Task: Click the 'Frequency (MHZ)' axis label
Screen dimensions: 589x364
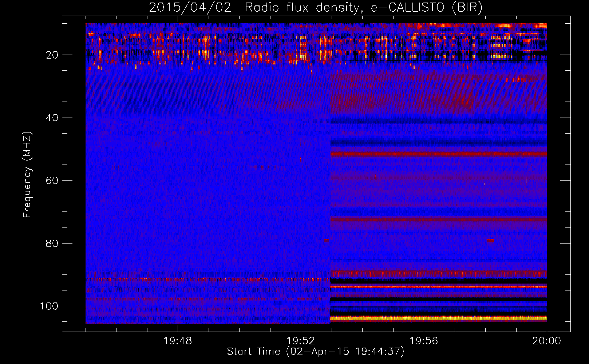Action: pyautogui.click(x=27, y=174)
